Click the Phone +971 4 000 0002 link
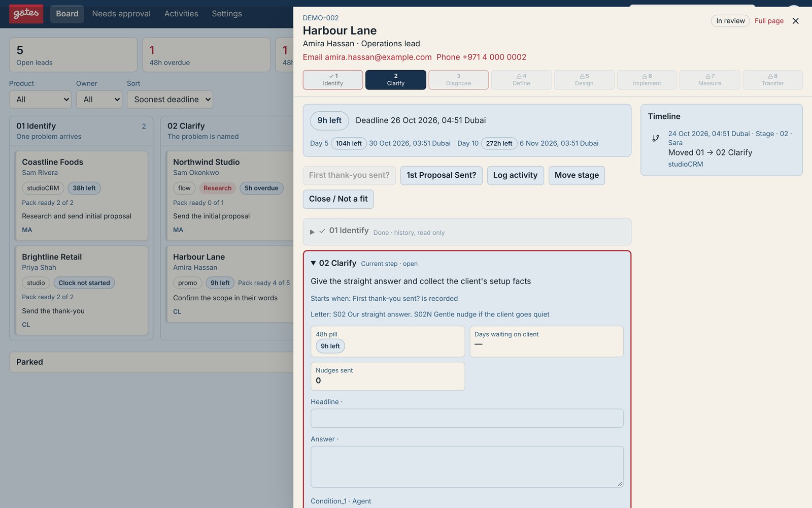The width and height of the screenshot is (812, 508). click(481, 57)
